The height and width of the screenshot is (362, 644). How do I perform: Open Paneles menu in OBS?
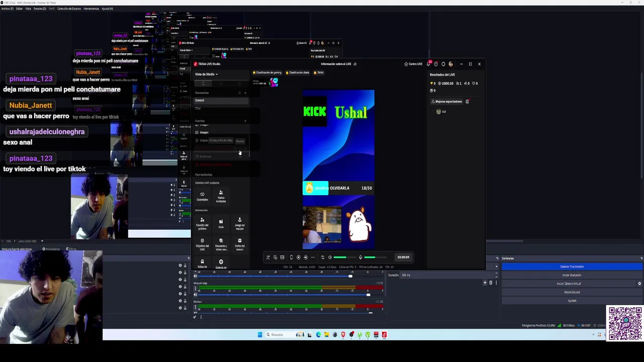click(40, 9)
